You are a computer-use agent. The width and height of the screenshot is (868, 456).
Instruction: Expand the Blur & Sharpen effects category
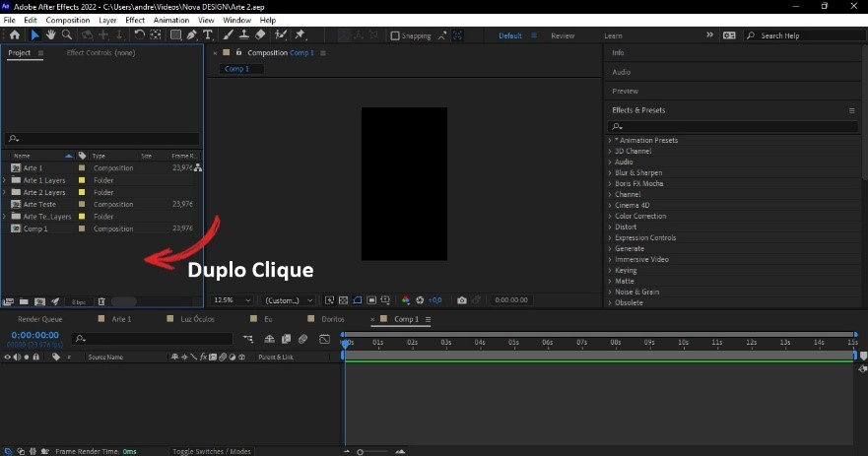tap(610, 172)
